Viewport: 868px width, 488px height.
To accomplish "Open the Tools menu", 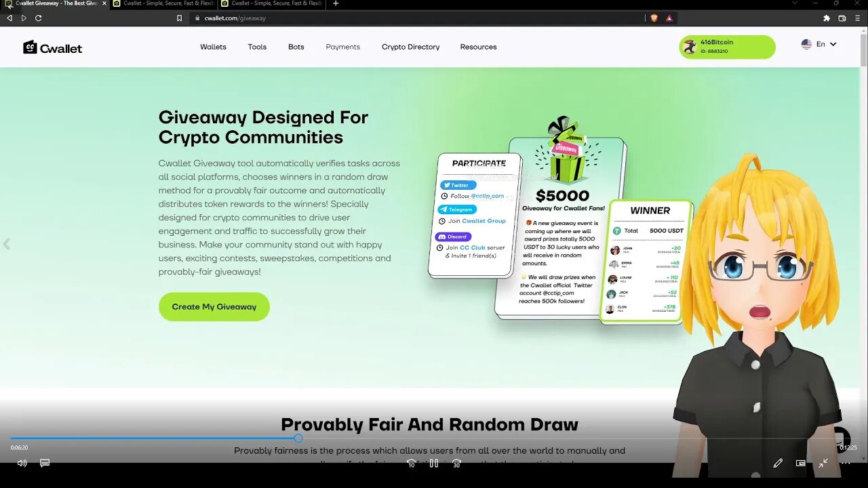I will [257, 47].
